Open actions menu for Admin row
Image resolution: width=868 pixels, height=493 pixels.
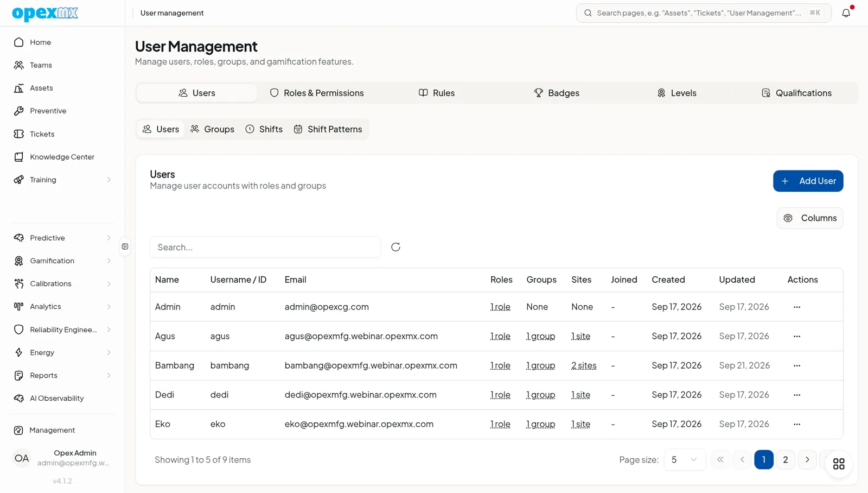point(797,307)
